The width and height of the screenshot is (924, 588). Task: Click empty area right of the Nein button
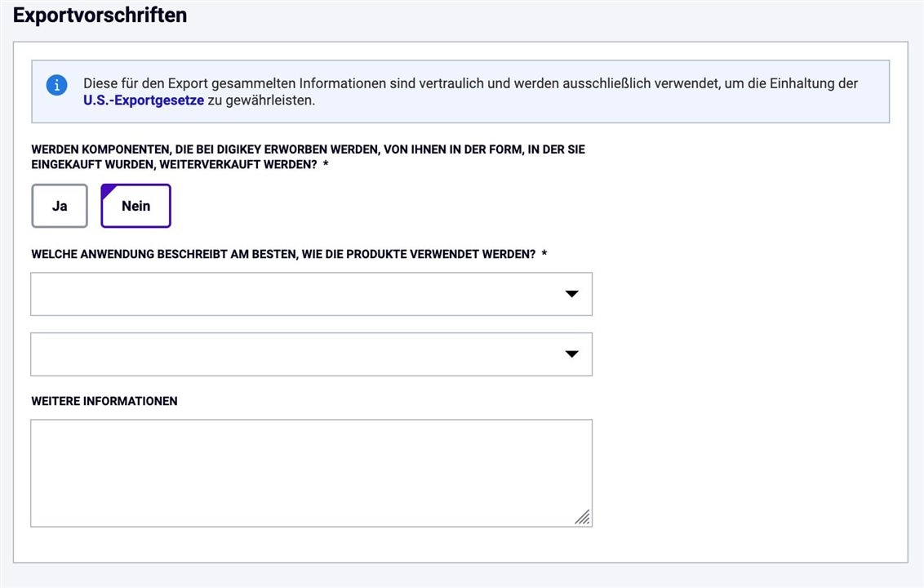coord(383,206)
